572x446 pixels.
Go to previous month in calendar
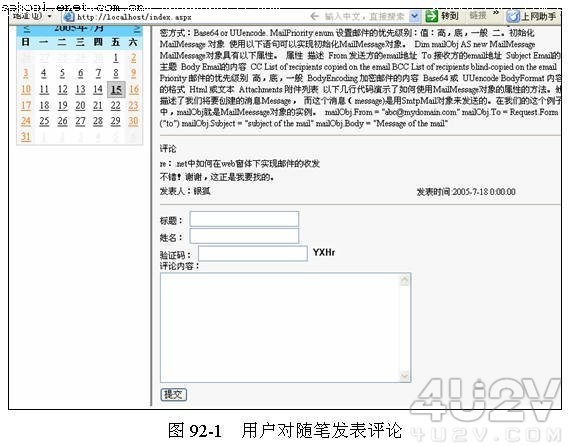(26, 29)
